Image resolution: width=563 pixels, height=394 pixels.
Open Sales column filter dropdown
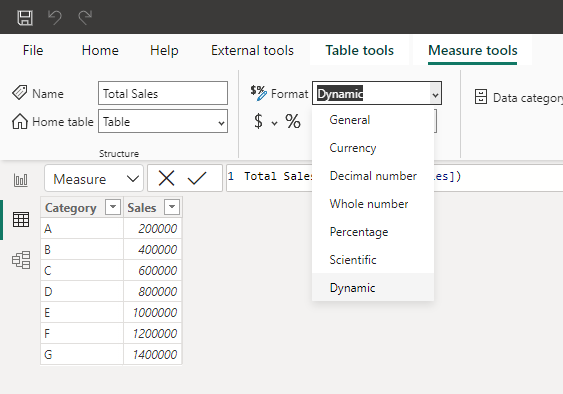coord(172,207)
